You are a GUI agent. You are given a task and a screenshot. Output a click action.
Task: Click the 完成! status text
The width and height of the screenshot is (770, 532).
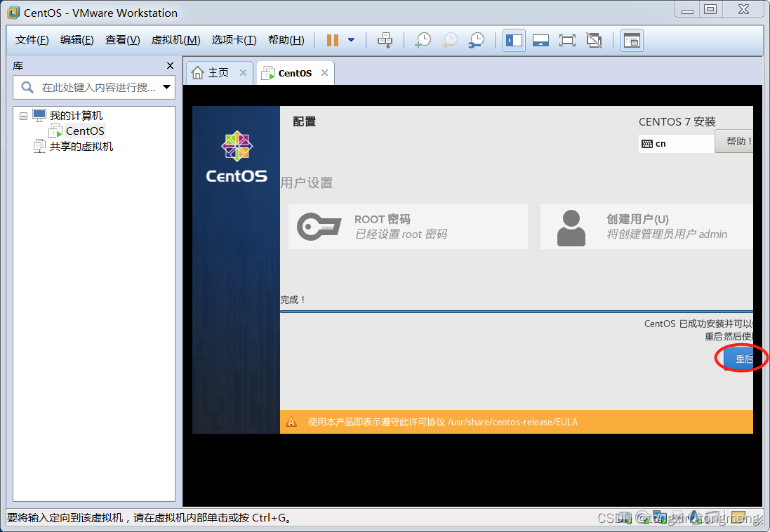pyautogui.click(x=293, y=300)
